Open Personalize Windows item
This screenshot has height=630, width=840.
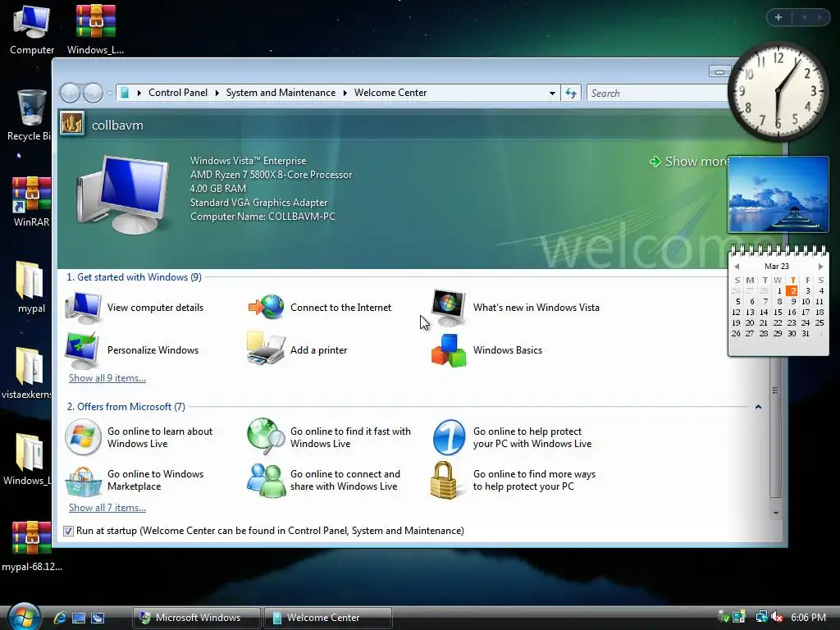point(132,350)
